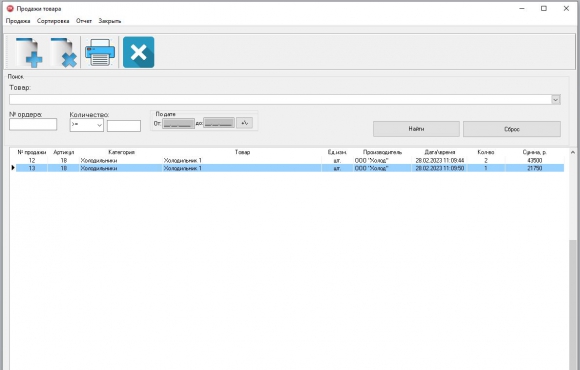Expand the Товар combo box dropdown
This screenshot has width=580, height=370.
(556, 100)
